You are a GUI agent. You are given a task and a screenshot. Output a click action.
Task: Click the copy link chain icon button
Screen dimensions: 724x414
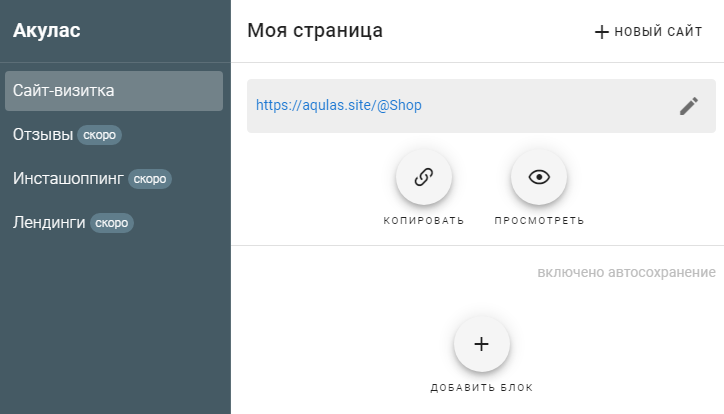(x=424, y=177)
